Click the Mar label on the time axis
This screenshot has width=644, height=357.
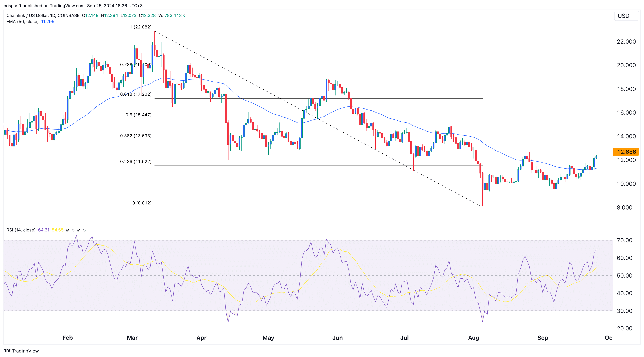pos(132,338)
